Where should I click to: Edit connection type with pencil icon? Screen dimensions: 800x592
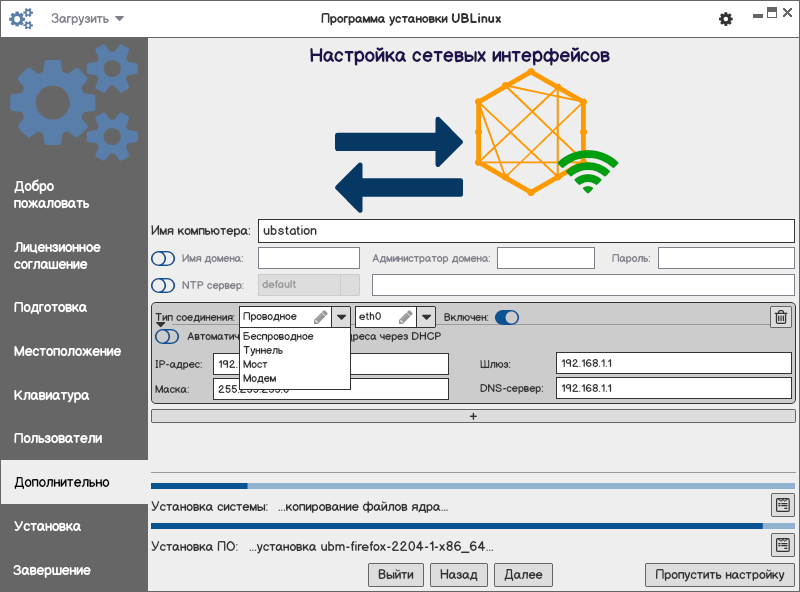(320, 317)
